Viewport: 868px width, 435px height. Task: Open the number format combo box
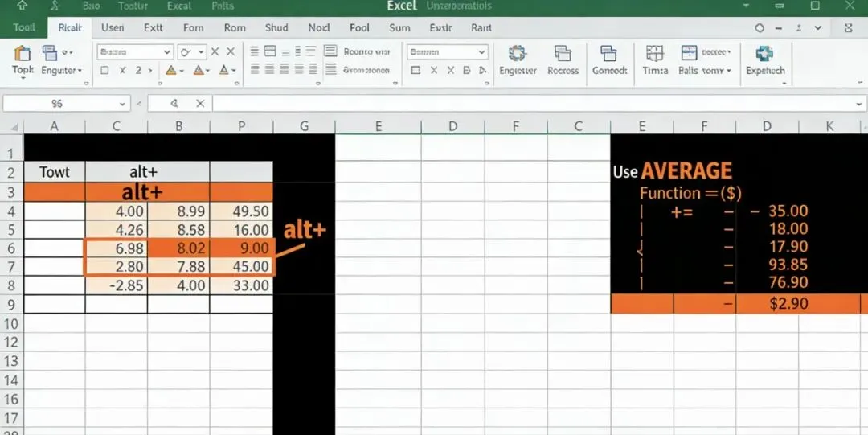coord(448,52)
